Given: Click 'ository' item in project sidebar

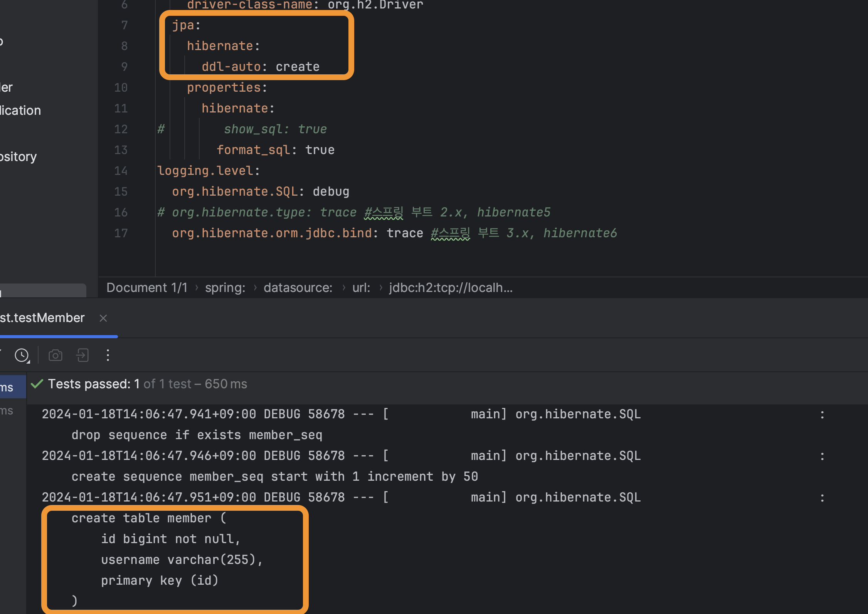Looking at the screenshot, I should click(19, 157).
